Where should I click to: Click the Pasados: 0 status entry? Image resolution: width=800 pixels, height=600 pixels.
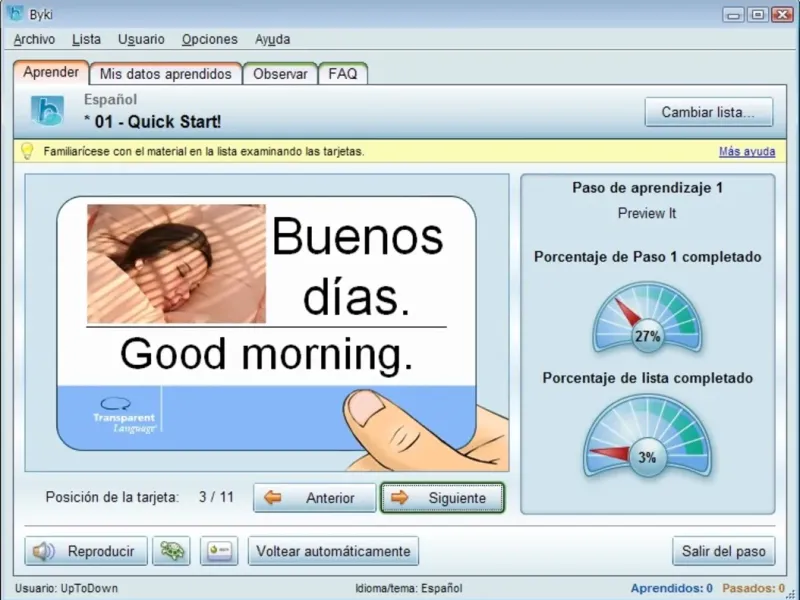click(753, 588)
